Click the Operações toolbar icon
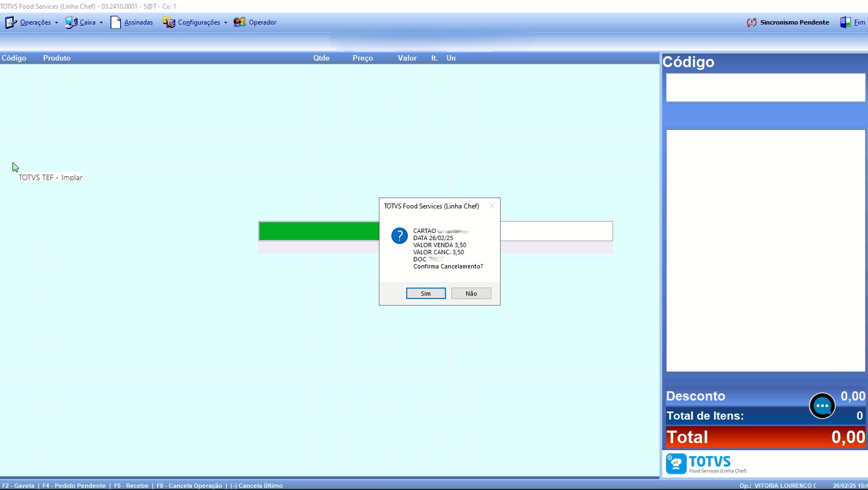 [11, 22]
